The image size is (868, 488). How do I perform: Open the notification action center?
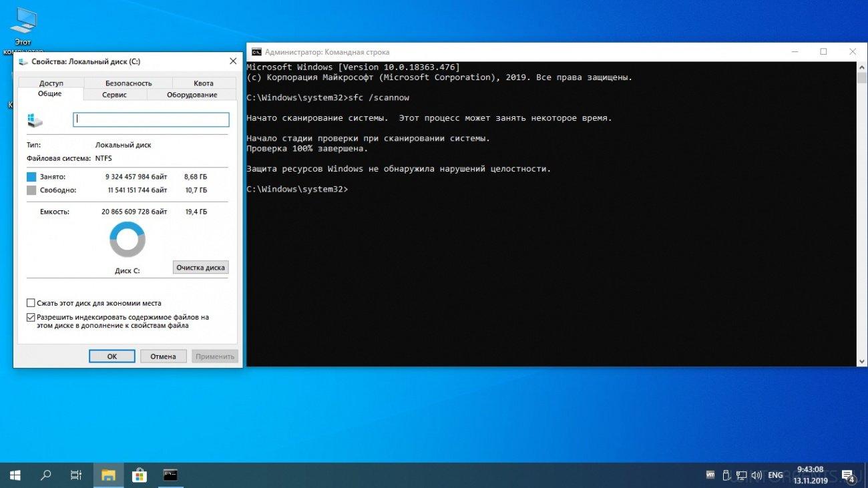pyautogui.click(x=848, y=475)
